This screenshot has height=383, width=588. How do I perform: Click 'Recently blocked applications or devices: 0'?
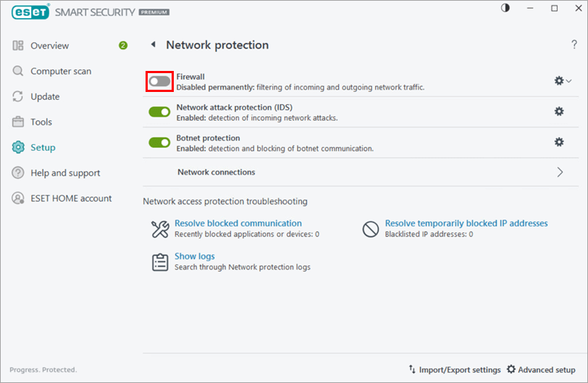pyautogui.click(x=247, y=235)
